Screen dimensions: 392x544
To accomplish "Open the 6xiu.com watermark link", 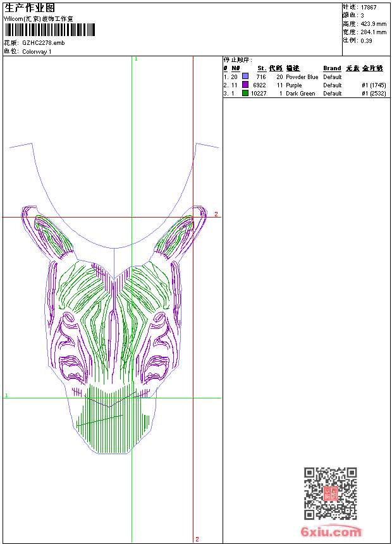I will pyautogui.click(x=331, y=531).
